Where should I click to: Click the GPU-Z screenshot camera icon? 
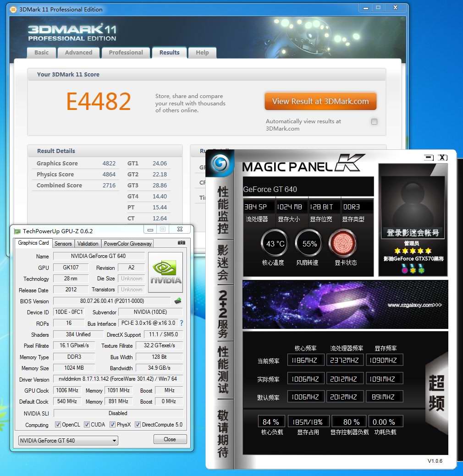click(x=181, y=243)
